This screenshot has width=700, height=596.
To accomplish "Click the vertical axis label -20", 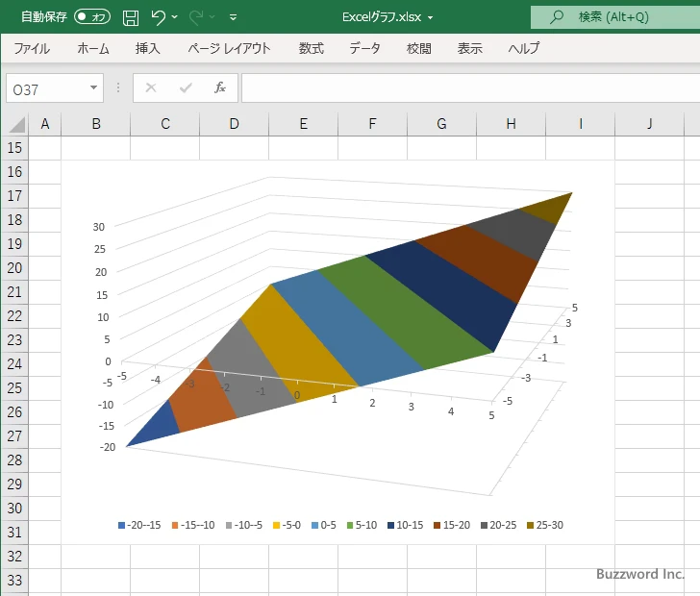I will (x=108, y=447).
